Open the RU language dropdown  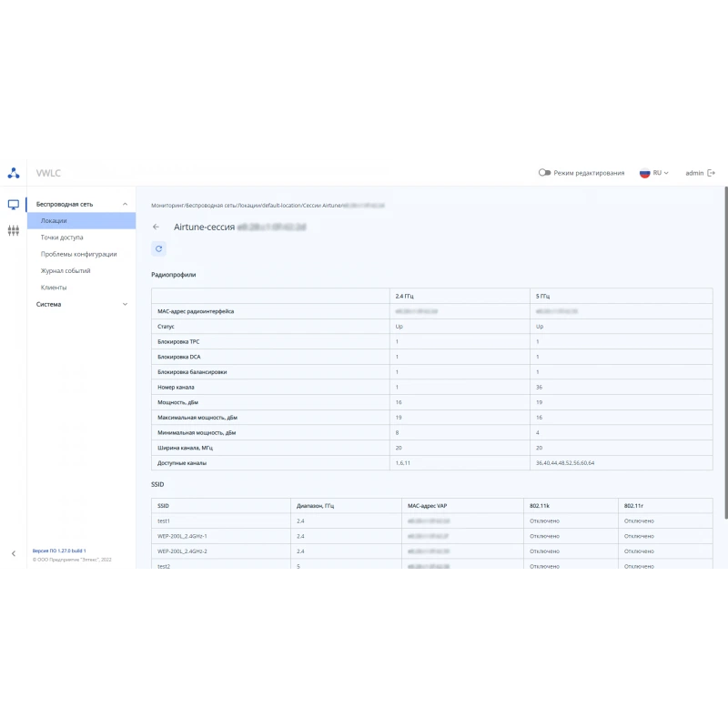tap(661, 173)
